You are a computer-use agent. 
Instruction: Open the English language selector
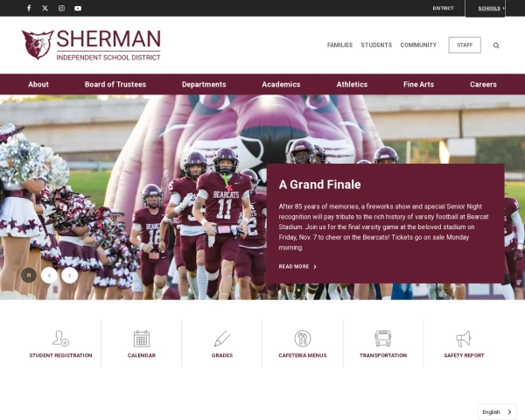[x=497, y=411]
